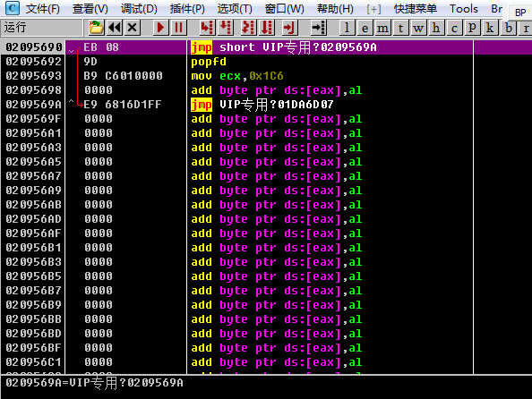Select jmp short VIP专用?0209569A instruction
This screenshot has width=532, height=399.
click(284, 47)
